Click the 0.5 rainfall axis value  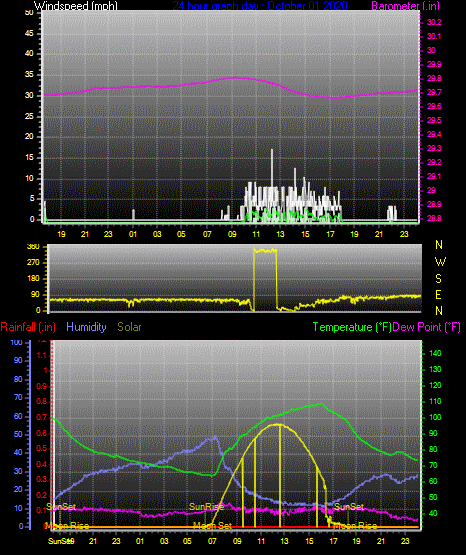(42, 448)
